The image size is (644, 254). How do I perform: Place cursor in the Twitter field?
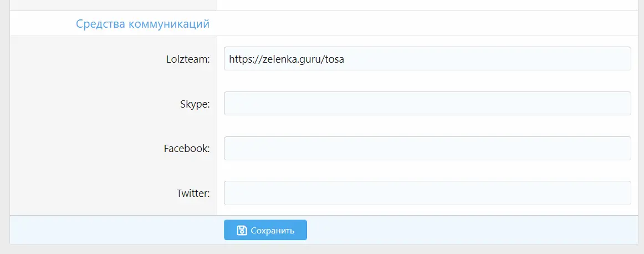[x=427, y=193]
